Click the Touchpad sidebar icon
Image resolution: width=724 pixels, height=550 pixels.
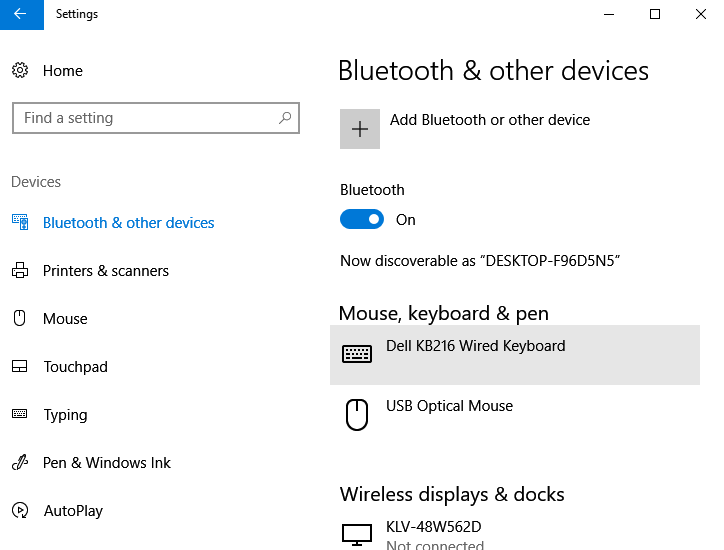pos(20,366)
